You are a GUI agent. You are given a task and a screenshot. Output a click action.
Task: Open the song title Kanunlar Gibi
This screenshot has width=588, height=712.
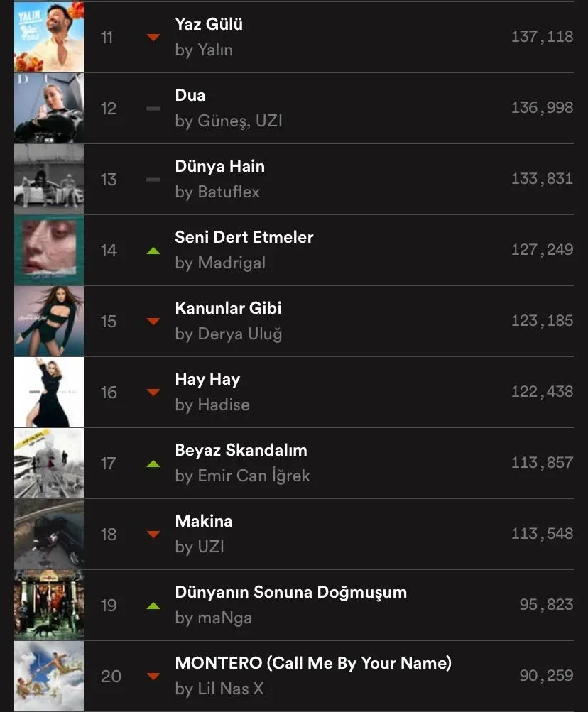coord(228,308)
